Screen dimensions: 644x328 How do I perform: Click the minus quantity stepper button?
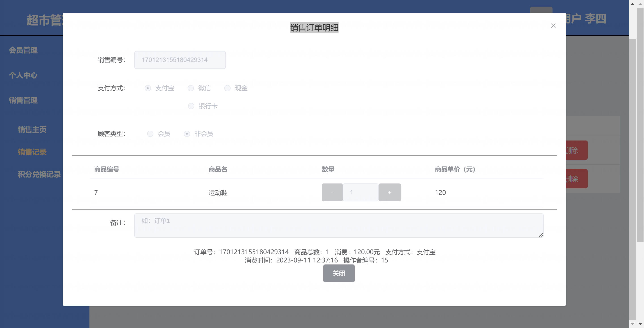(332, 192)
